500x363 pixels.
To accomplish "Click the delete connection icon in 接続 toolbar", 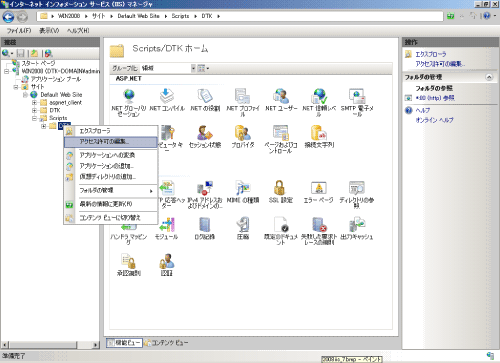I will pyautogui.click(x=48, y=53).
